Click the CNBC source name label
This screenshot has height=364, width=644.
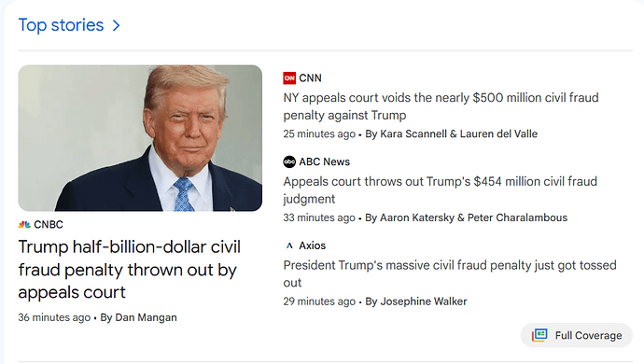pos(49,225)
